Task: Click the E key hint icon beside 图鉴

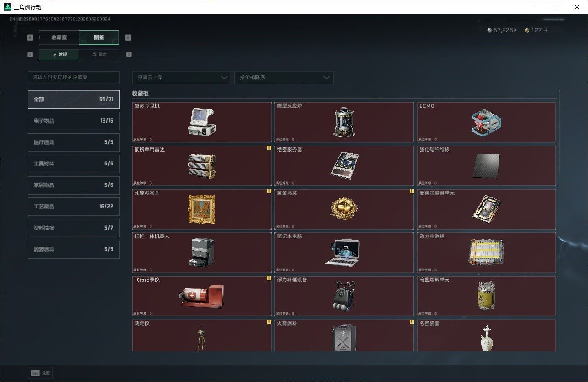Action: pos(128,38)
